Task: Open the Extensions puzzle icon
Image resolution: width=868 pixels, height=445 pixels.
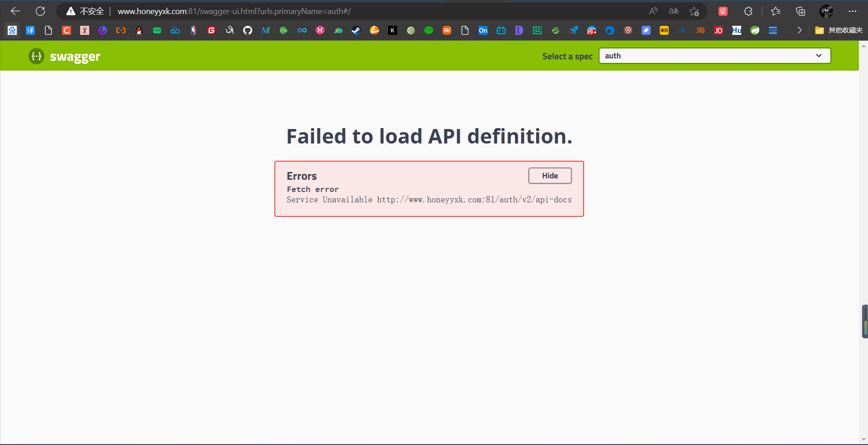Action: coord(748,11)
